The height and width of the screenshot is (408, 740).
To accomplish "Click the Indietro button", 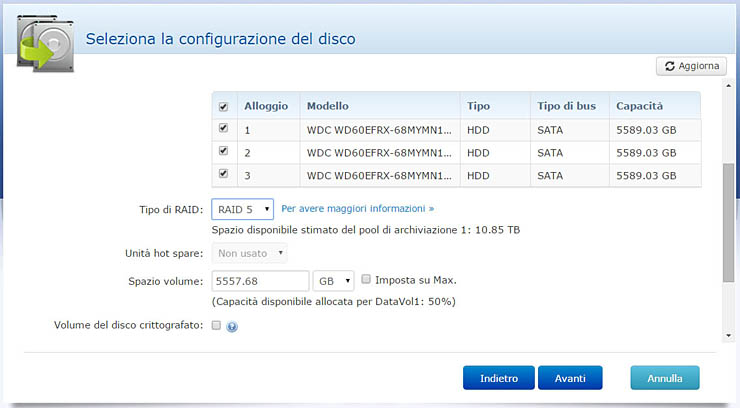I will pyautogui.click(x=498, y=379).
